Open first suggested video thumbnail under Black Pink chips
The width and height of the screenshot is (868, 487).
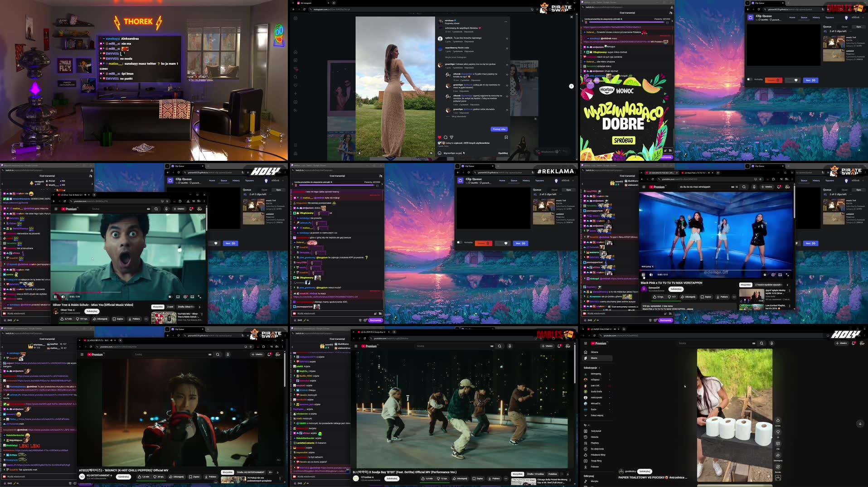(x=752, y=295)
